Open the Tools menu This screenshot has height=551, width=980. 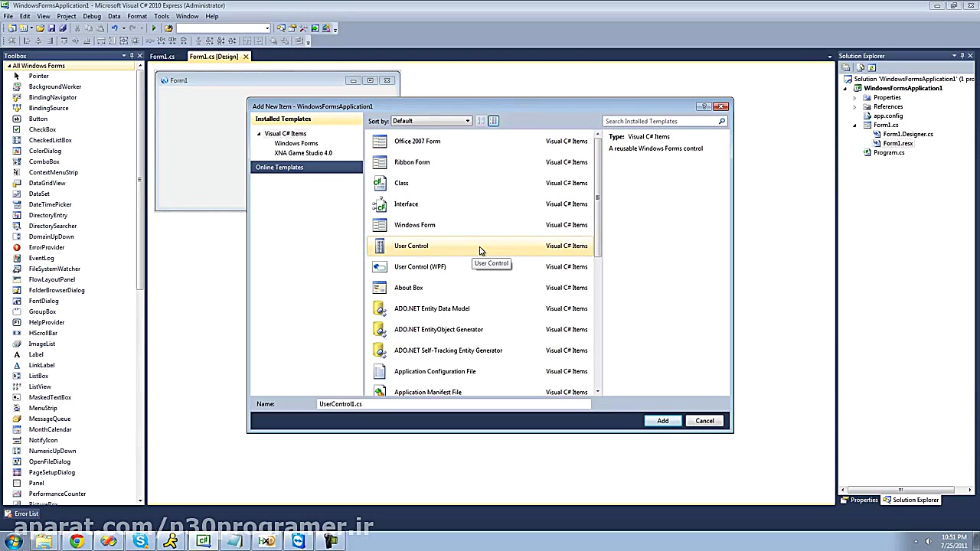(x=162, y=16)
